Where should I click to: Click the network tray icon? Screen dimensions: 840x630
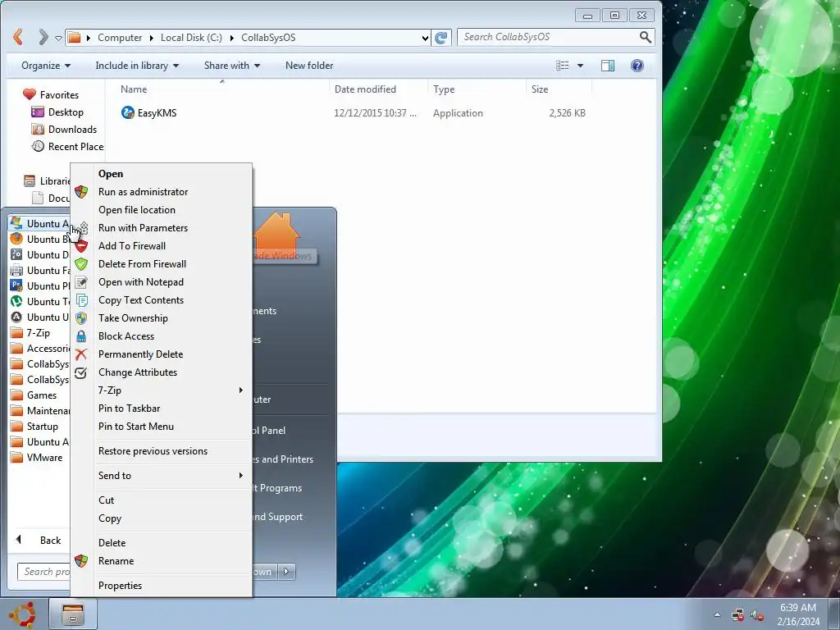coord(737,615)
